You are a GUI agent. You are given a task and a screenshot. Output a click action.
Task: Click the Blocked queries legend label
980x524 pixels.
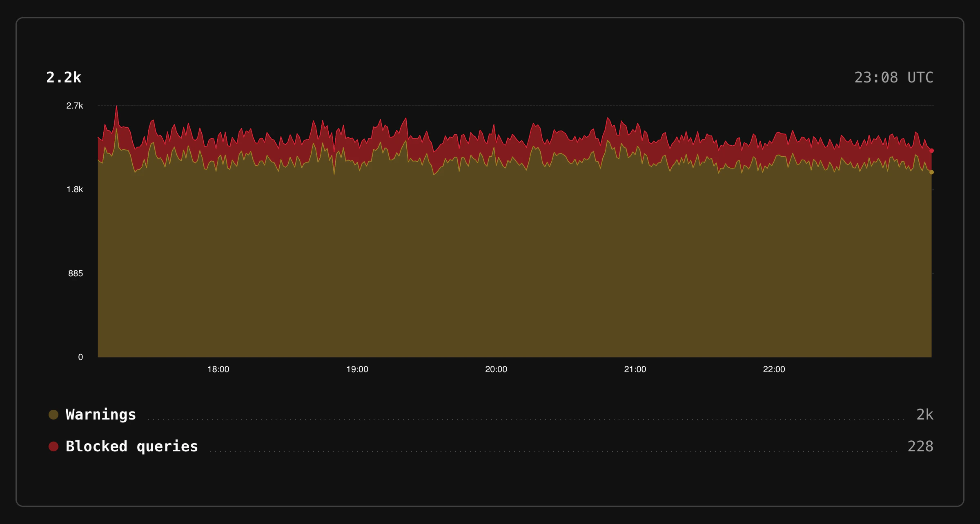[x=132, y=446]
